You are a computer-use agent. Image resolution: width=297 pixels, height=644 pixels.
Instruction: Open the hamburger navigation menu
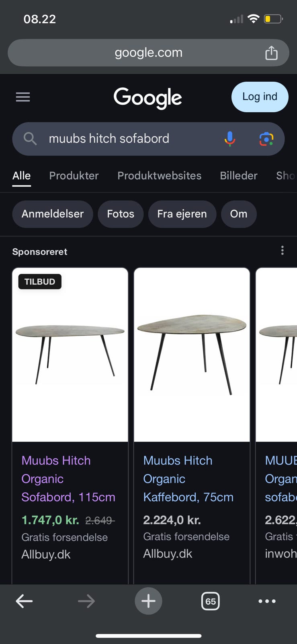point(23,97)
